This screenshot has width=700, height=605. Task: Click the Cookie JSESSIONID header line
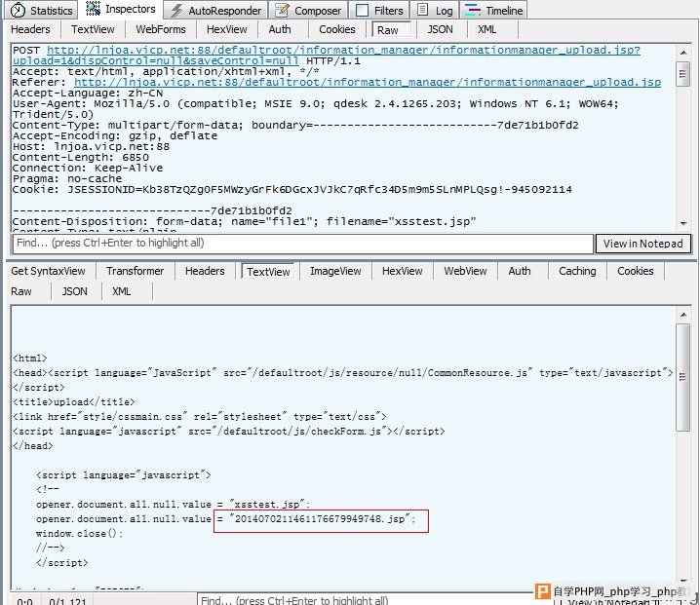pyautogui.click(x=292, y=189)
